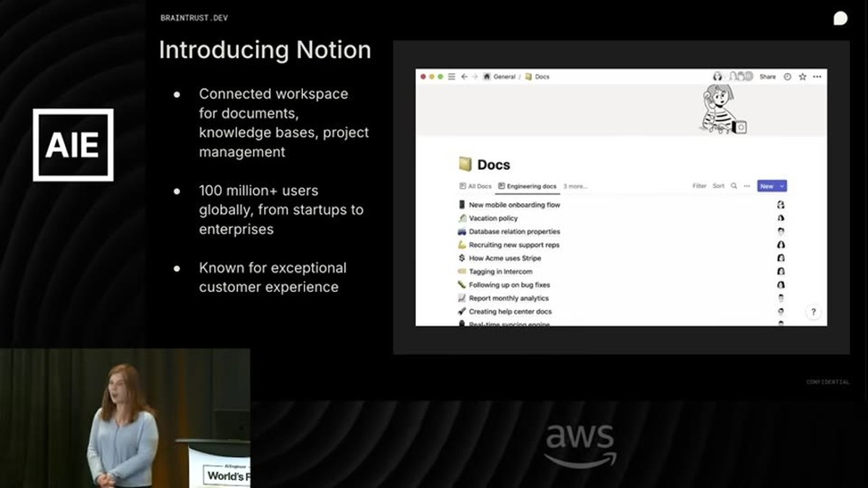Select the Engineering docs tab
Image resolution: width=868 pixels, height=488 pixels.
coord(527,186)
